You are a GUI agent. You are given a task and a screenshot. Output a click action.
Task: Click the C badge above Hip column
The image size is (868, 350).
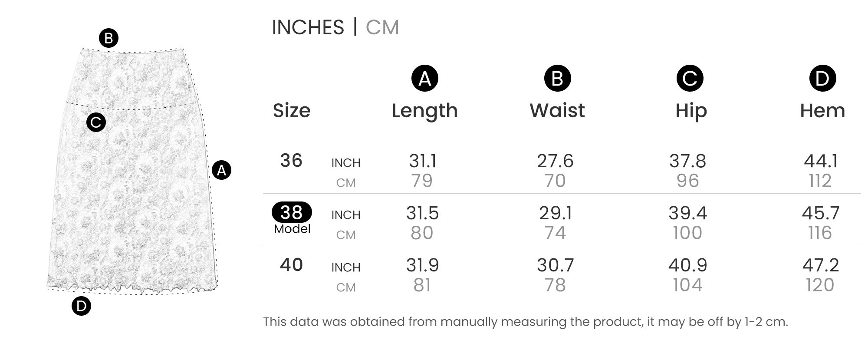pos(690,79)
